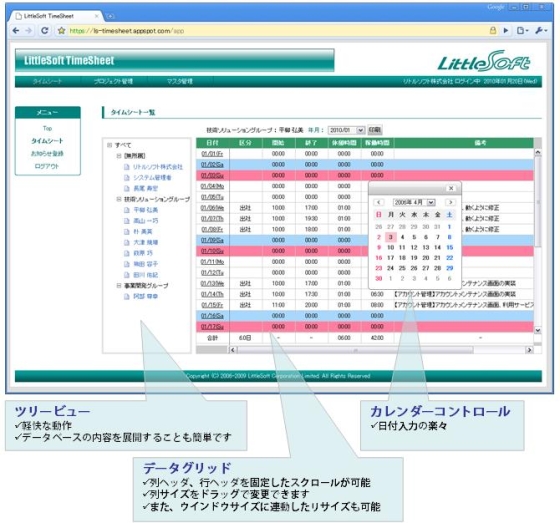Click the grid horizontal scrollbar left arrow

[x=233, y=350]
